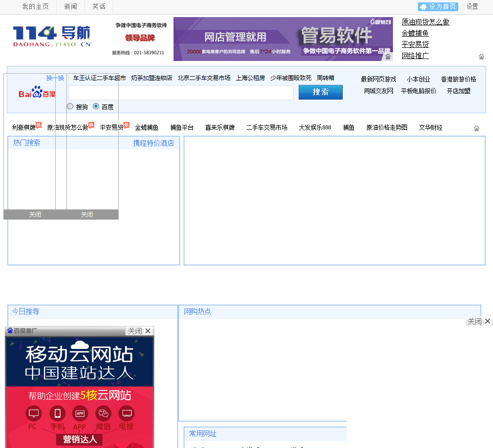Image resolution: width=493 pixels, height=448 pixels.
Task: Click the 114 导航 site logo
Action: point(52,37)
